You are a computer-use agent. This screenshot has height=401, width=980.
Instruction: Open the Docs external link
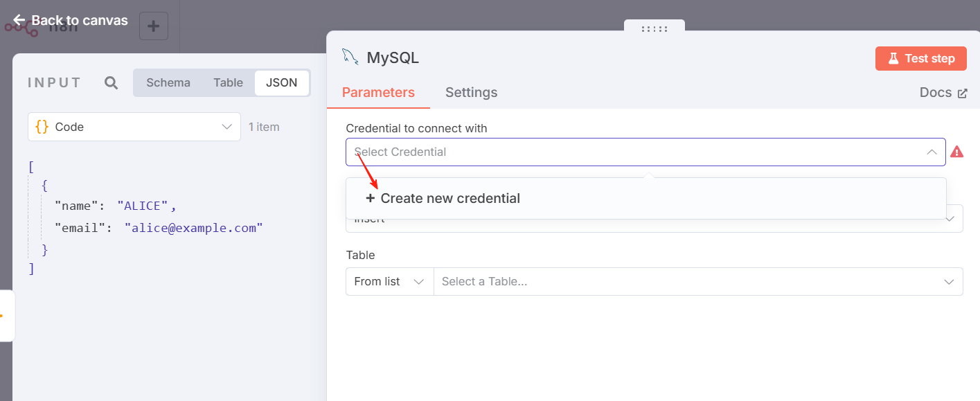tap(943, 93)
